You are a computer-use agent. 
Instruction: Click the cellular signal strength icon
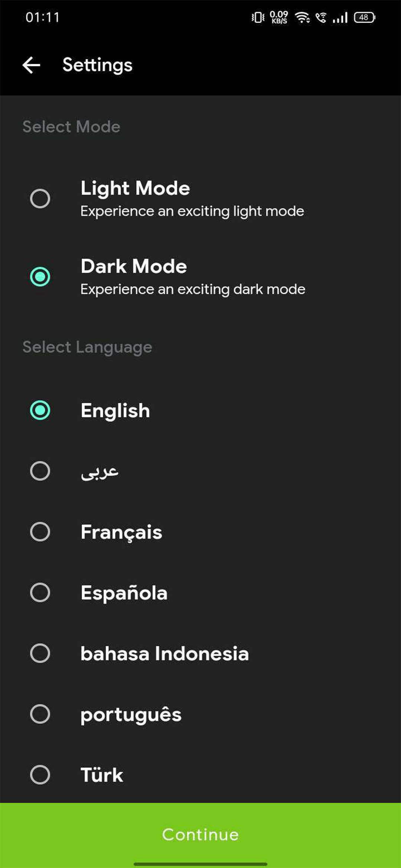[340, 17]
